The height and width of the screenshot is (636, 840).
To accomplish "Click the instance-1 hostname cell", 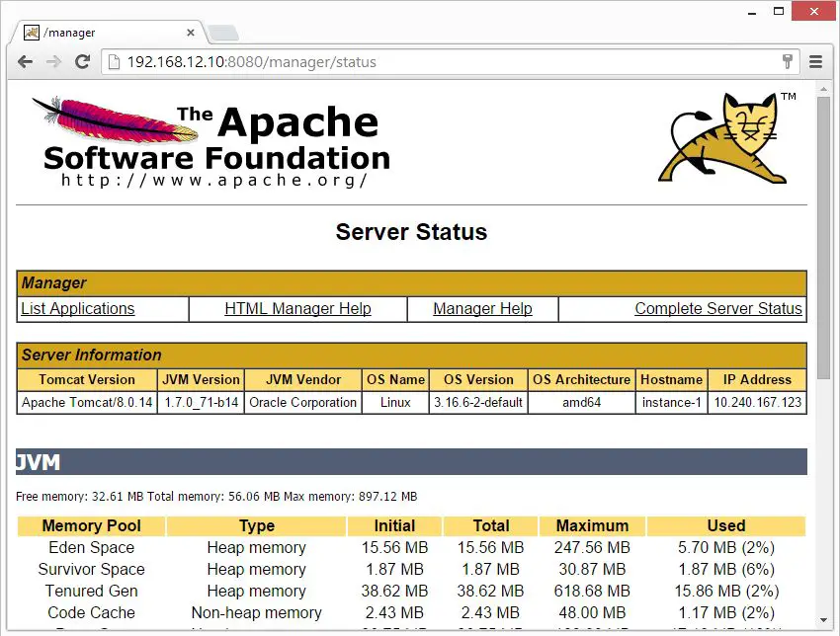I will tap(671, 403).
